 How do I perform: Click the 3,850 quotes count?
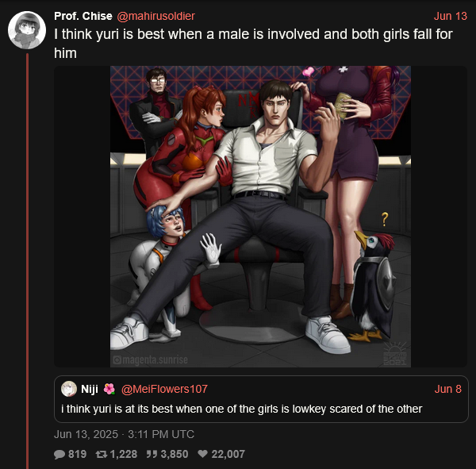(x=175, y=455)
